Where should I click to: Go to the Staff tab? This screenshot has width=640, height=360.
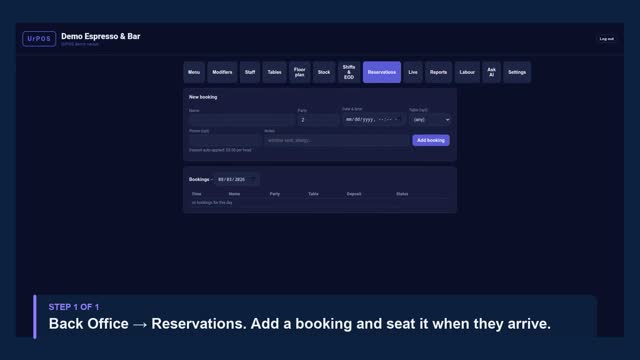[250, 72]
